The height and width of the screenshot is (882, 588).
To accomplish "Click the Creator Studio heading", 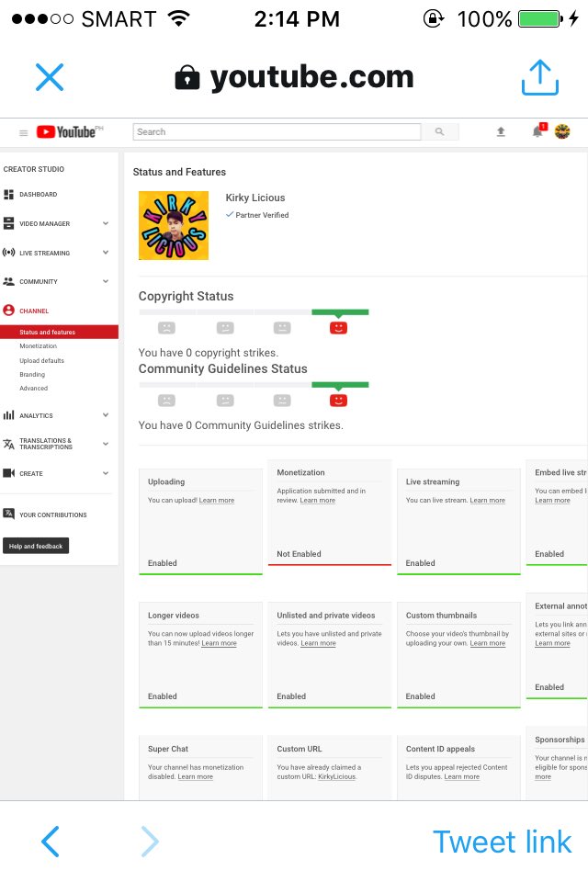I will (x=34, y=169).
